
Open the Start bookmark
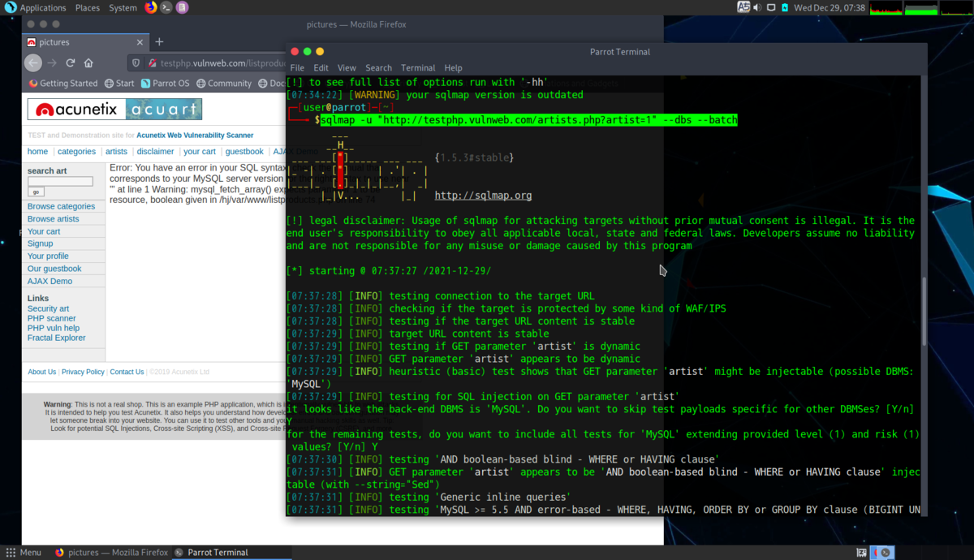(119, 83)
